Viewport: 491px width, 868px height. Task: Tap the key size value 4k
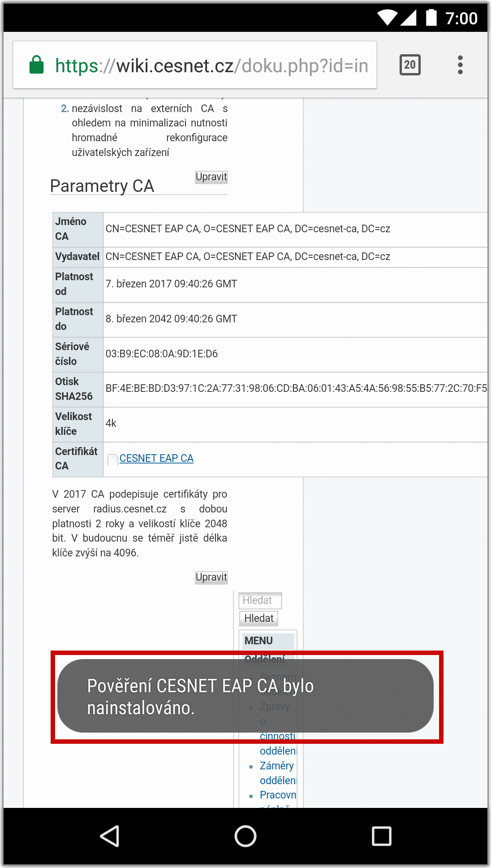pyautogui.click(x=111, y=423)
